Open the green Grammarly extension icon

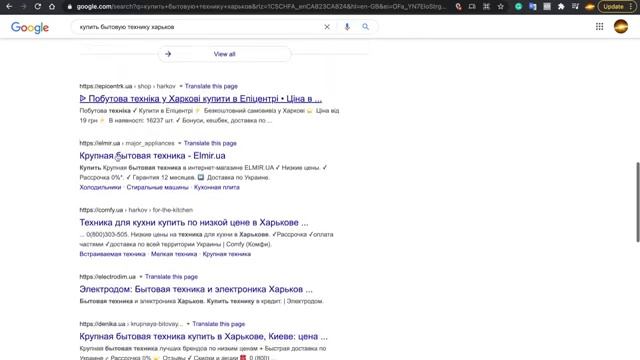point(518,7)
